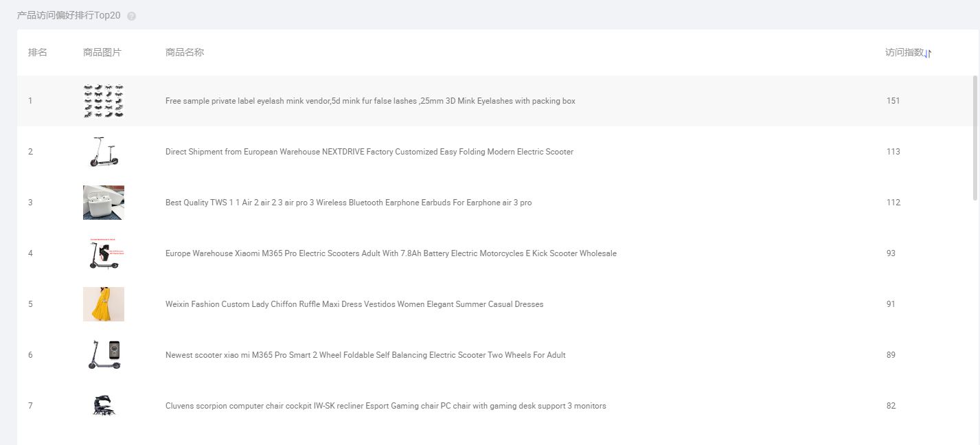Click the 访问指数 column header

click(x=904, y=53)
